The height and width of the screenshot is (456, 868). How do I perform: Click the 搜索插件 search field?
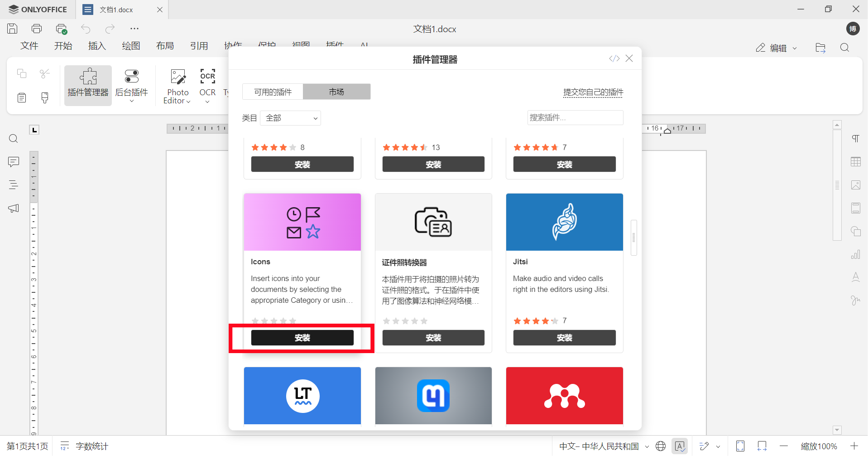point(575,117)
